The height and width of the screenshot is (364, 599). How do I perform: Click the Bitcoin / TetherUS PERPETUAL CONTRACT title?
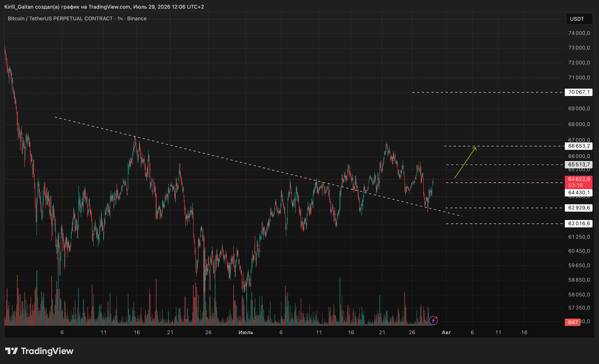pyautogui.click(x=60, y=18)
